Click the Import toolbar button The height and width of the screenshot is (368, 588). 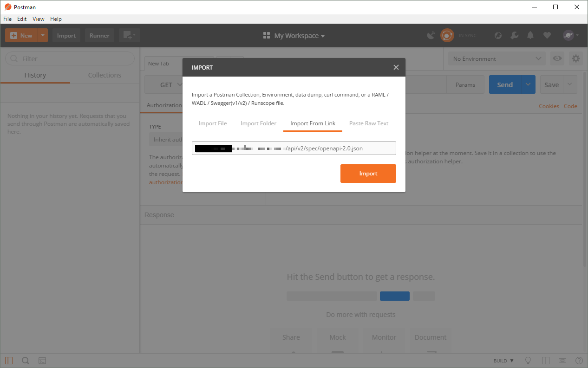coord(66,36)
